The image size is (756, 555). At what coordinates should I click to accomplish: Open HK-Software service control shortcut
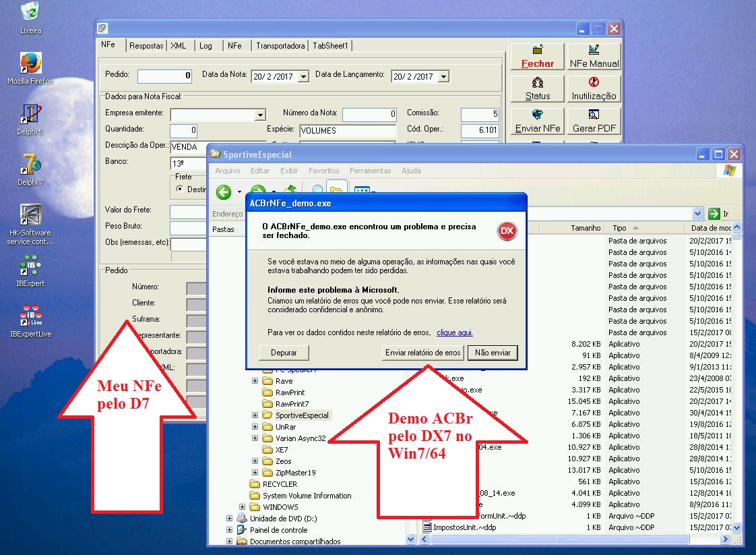point(30,225)
